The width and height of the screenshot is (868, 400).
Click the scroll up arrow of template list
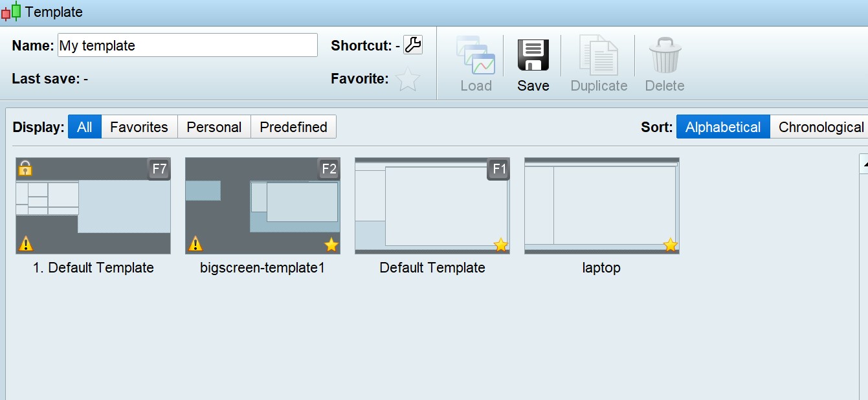coord(864,164)
